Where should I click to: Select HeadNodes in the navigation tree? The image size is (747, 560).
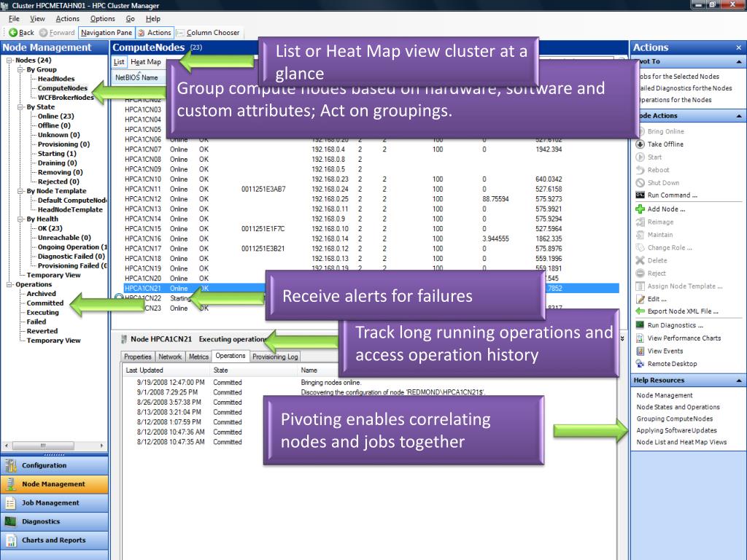pyautogui.click(x=56, y=79)
